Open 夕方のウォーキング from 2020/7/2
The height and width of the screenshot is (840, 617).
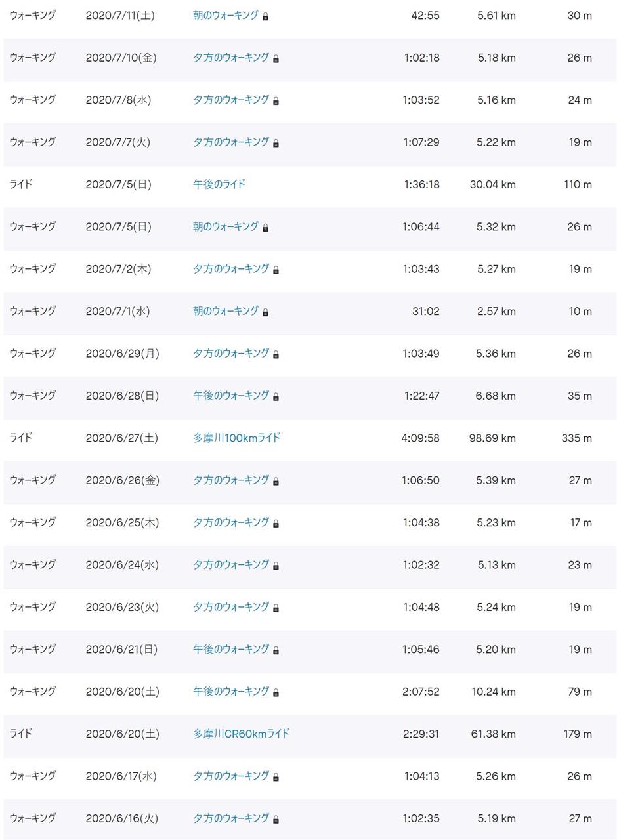pos(231,268)
